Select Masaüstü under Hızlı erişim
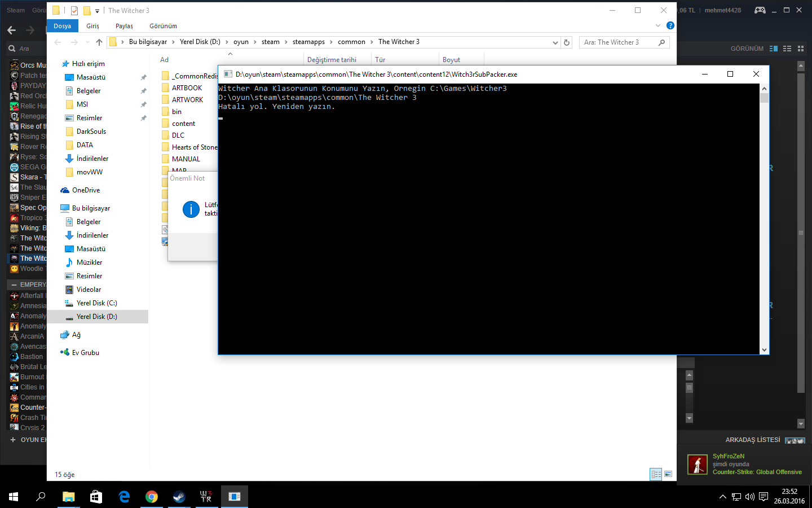This screenshot has width=812, height=508. [x=91, y=77]
